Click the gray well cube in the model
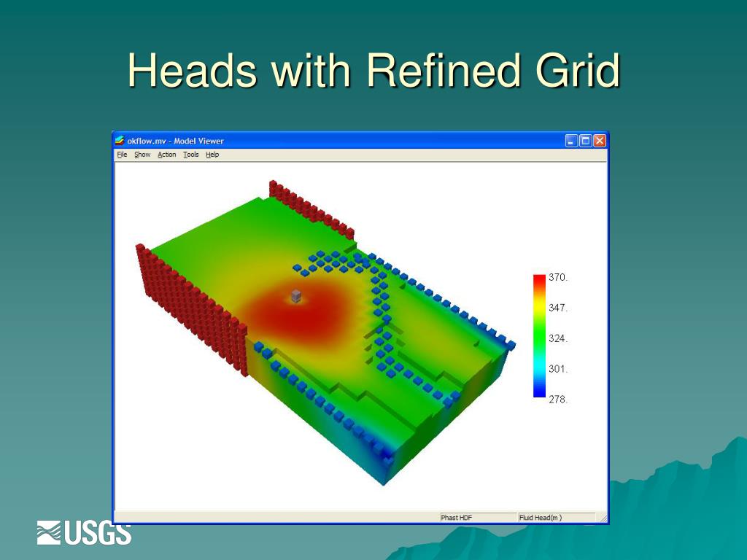 tap(296, 296)
